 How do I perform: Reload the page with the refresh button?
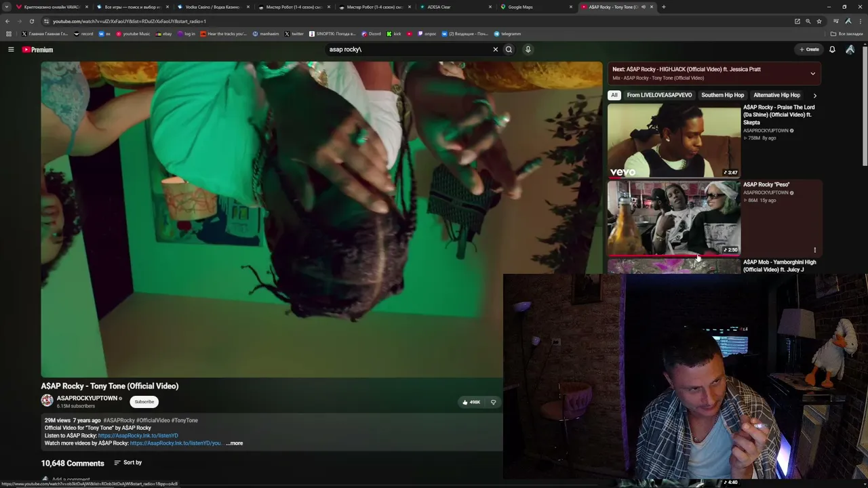[31, 21]
